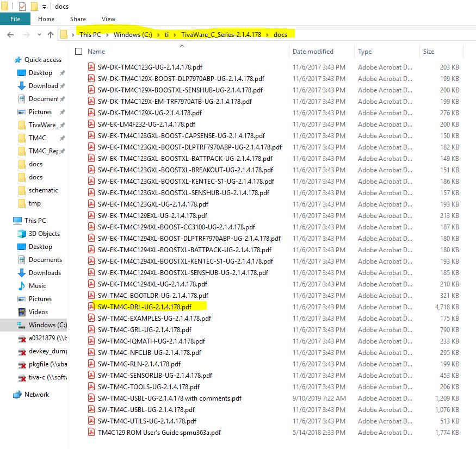Switch to the Share ribbon tab
Screen dimensions: 476x449
pyautogui.click(x=78, y=19)
